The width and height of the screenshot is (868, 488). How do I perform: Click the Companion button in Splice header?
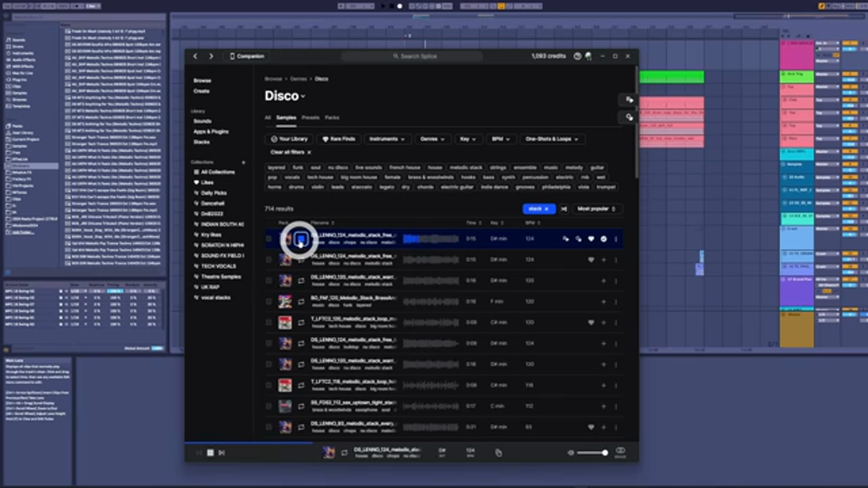[247, 56]
